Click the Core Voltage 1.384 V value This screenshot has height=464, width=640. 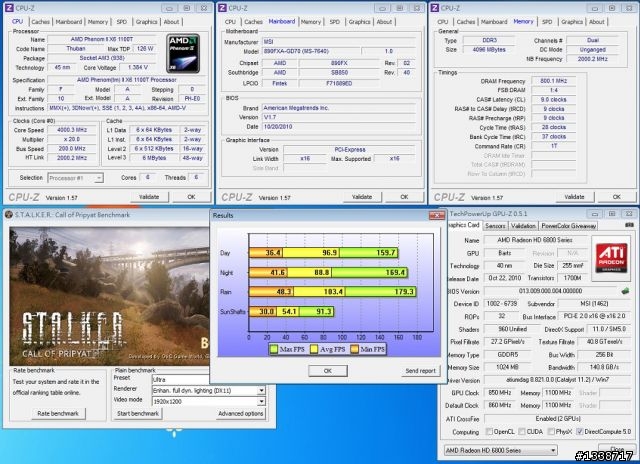pos(138,67)
